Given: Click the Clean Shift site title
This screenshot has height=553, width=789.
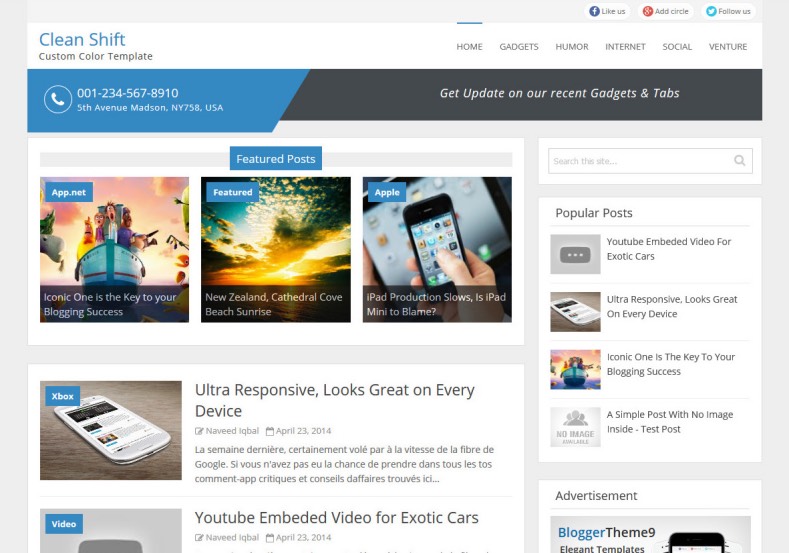Looking at the screenshot, I should coord(82,39).
